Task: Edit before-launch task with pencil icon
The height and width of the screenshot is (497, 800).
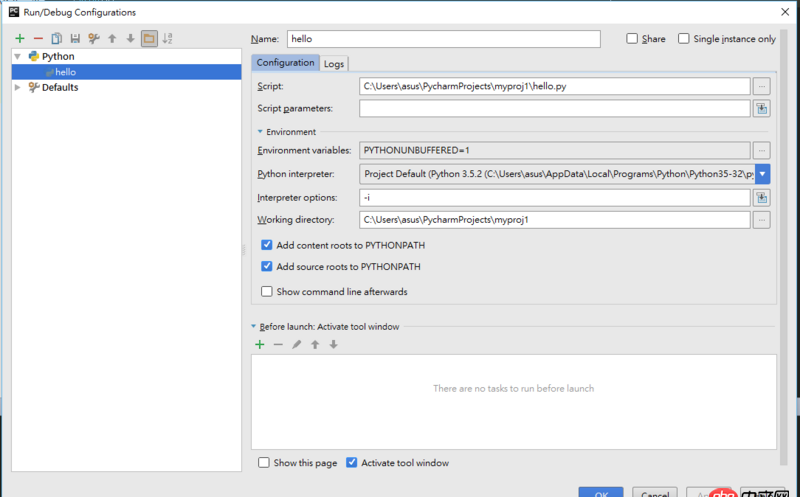Action: pos(296,344)
